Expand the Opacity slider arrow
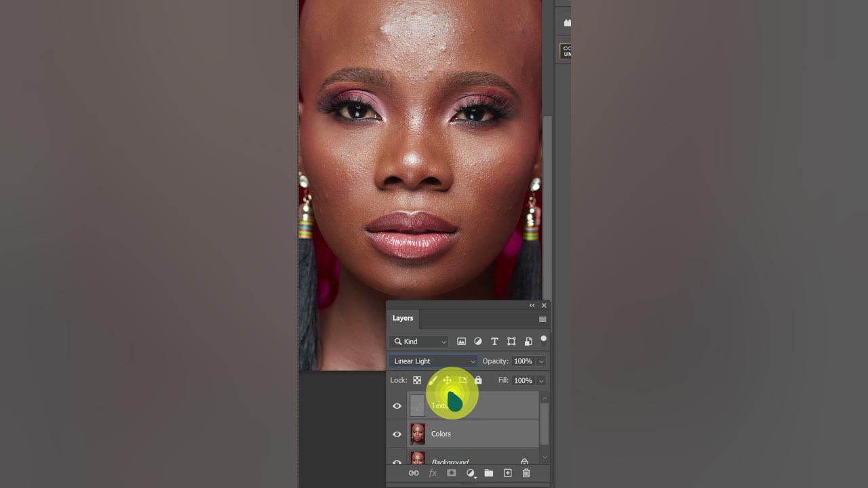Viewport: 868px width, 488px height. coord(541,361)
